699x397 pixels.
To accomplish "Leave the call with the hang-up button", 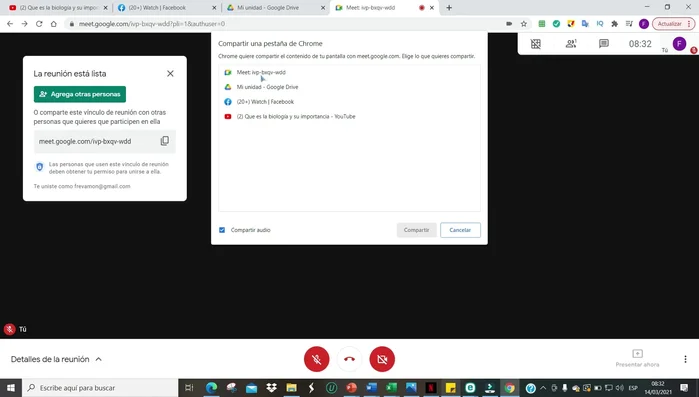I will tap(350, 359).
